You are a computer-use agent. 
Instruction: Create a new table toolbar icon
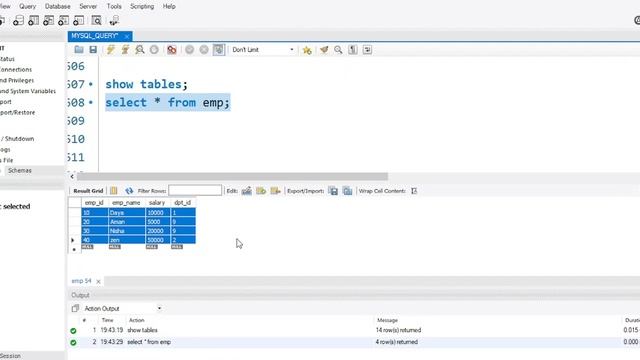tap(33, 20)
